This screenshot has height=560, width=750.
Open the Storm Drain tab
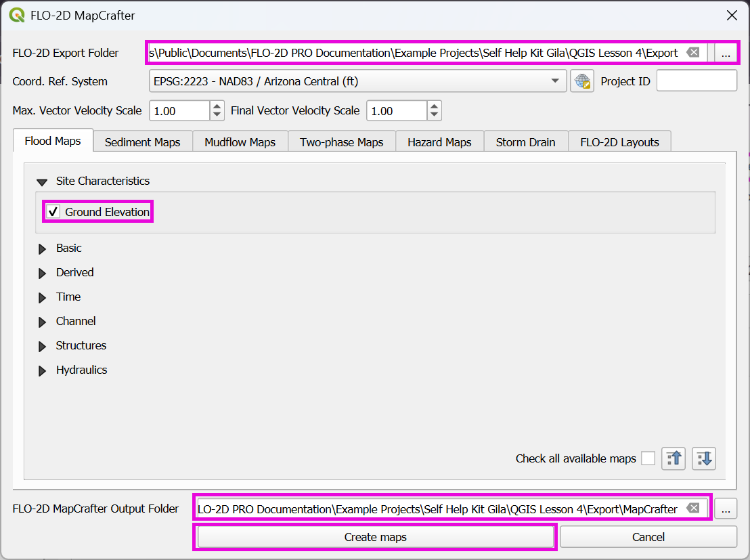[525, 142]
